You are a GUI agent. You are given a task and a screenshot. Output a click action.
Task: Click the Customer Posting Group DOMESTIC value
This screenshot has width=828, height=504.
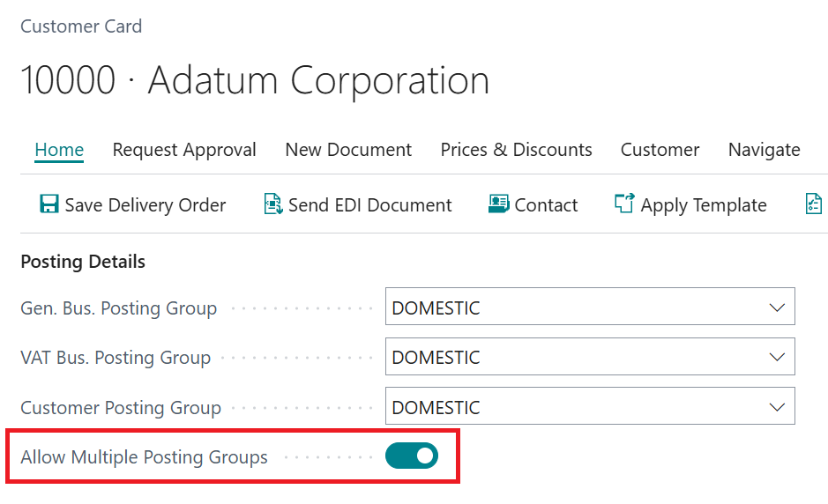(x=436, y=407)
